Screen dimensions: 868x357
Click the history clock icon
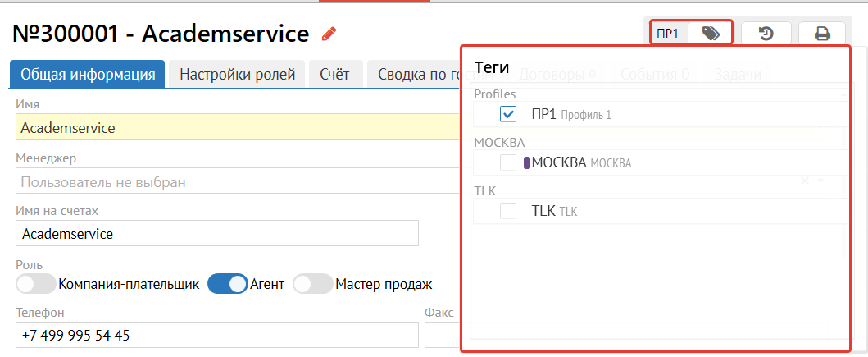(x=766, y=34)
